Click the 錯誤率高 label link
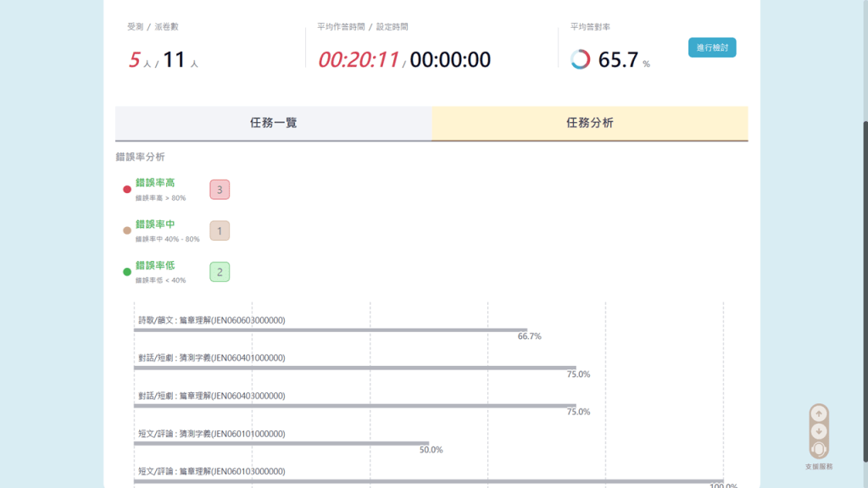868x488 pixels. 155,183
